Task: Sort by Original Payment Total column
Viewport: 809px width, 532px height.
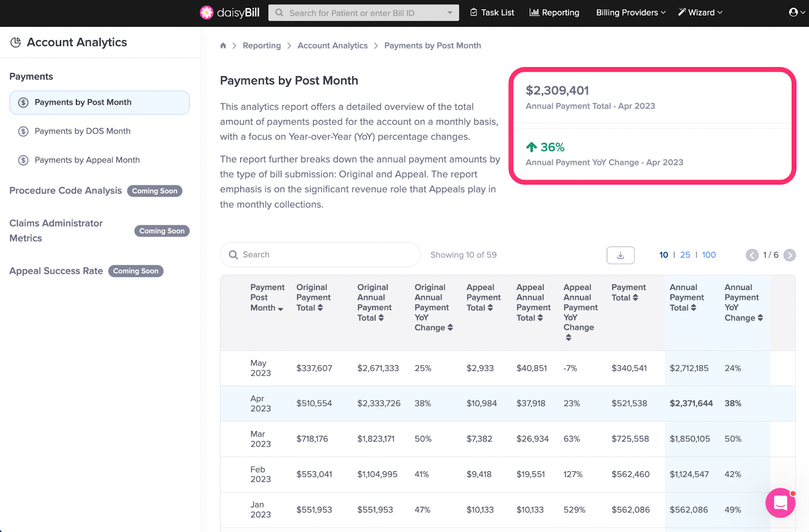Action: [x=313, y=298]
